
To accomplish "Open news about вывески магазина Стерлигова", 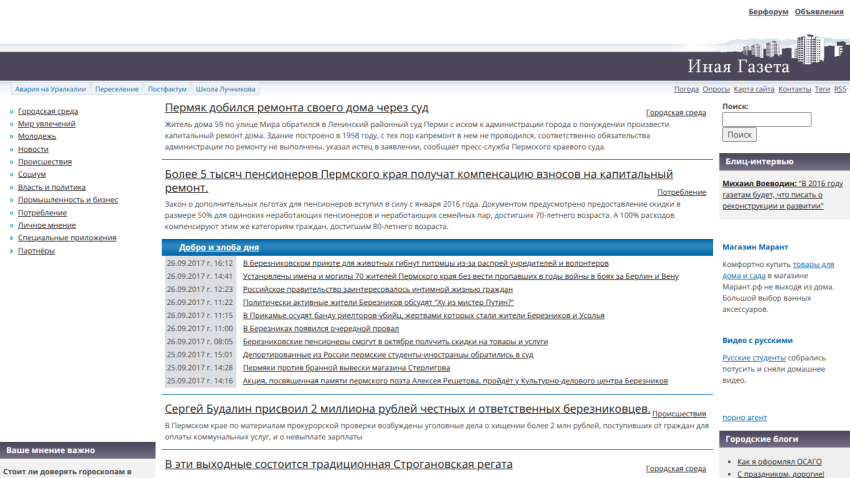I will 346,367.
